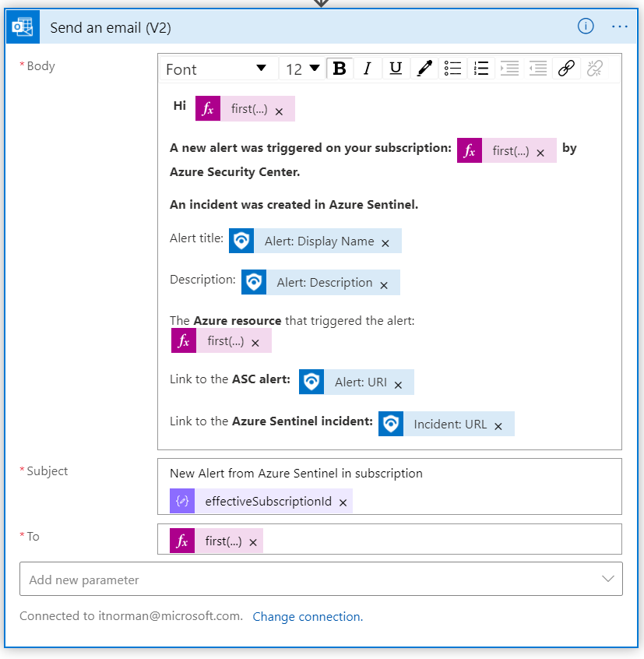Remove the effectiveSubscriptionId token
This screenshot has height=659, width=644.
343,502
